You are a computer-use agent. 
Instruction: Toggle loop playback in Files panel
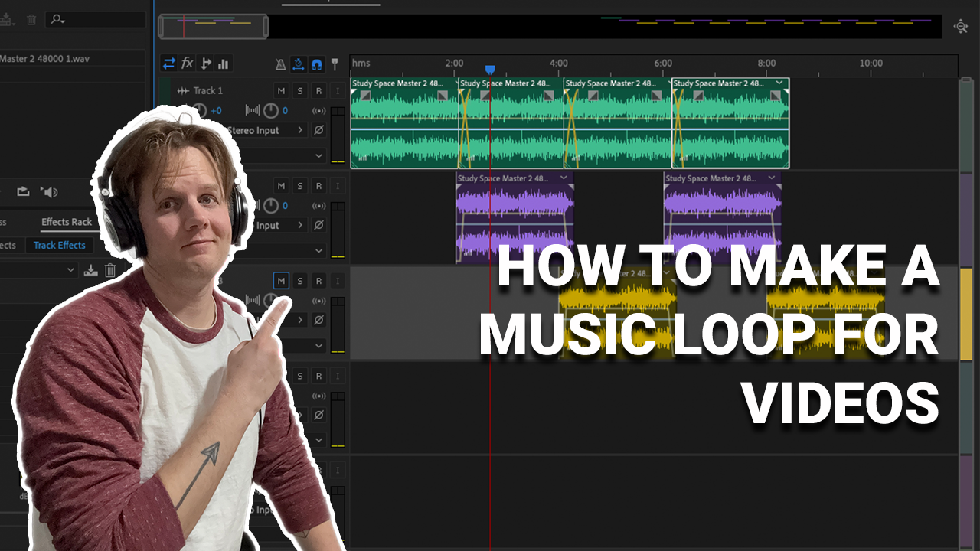[24, 191]
